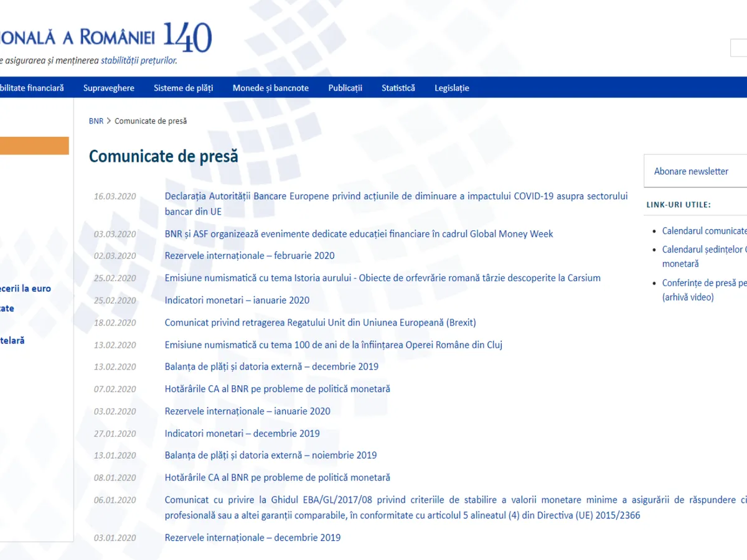Open Indicatori monetari – ianuarie 2020
This screenshot has width=747, height=560.
click(x=237, y=300)
